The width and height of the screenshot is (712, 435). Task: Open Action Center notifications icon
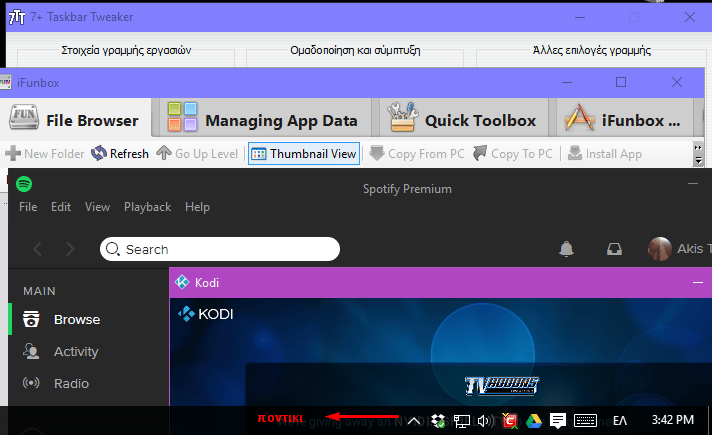(x=558, y=421)
